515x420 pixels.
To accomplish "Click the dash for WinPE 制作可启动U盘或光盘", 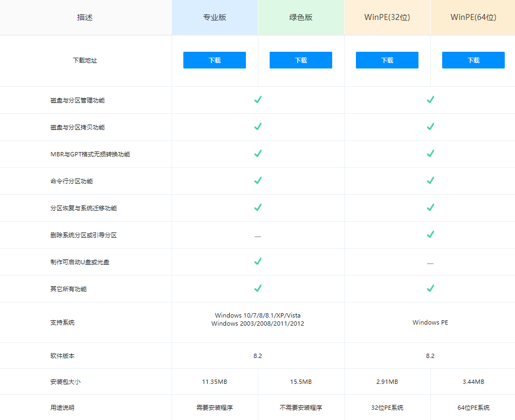I will [x=430, y=263].
